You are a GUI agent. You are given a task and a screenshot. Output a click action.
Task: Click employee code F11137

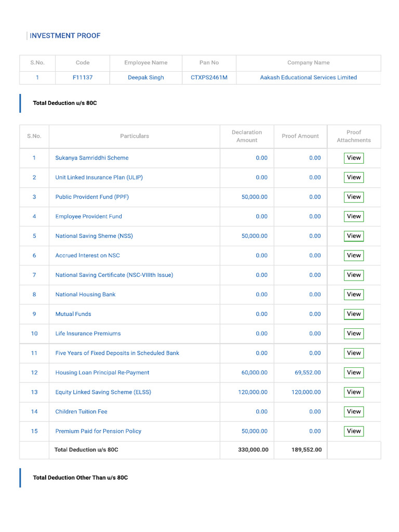click(x=83, y=77)
